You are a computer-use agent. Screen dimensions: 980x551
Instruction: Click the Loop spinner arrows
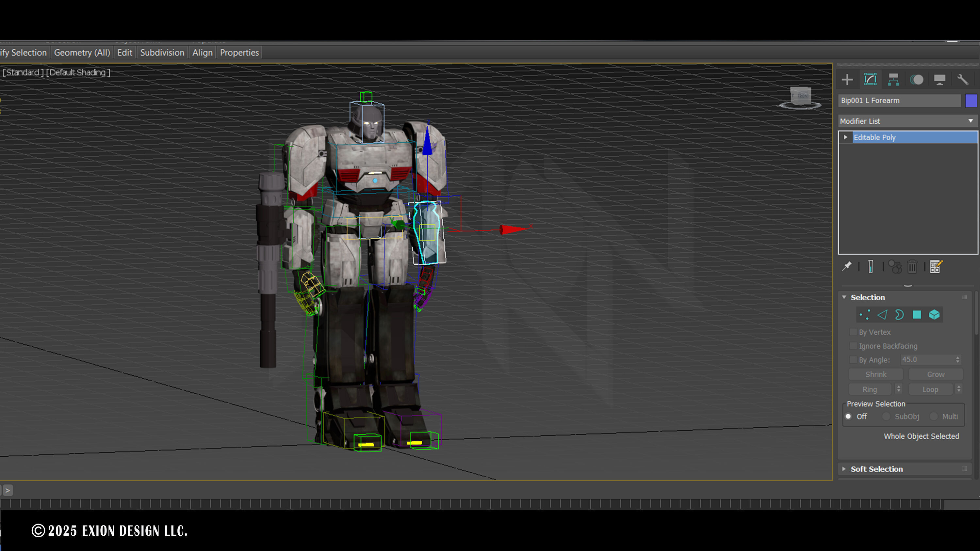tap(959, 389)
